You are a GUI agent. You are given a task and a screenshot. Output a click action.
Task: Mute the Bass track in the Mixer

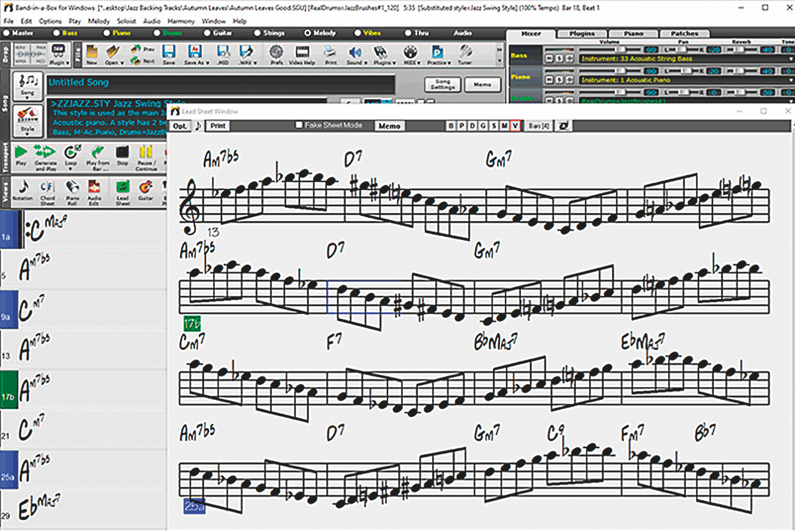548,59
